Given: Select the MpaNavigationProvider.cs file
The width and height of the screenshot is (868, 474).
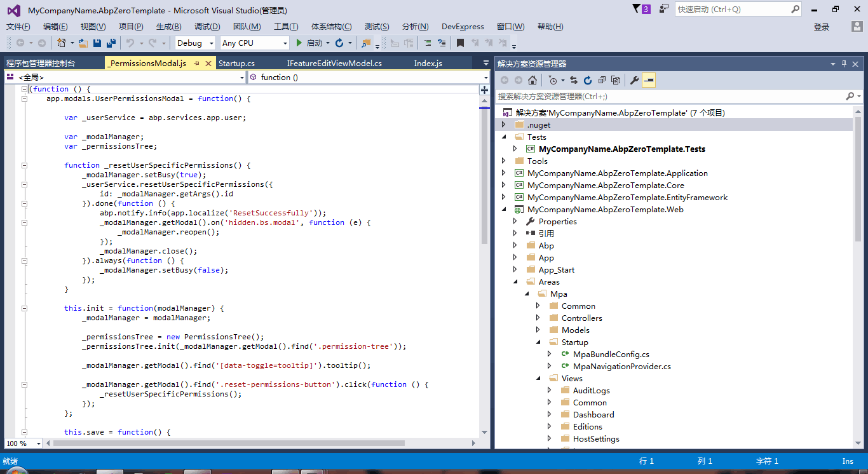Looking at the screenshot, I should (x=621, y=367).
